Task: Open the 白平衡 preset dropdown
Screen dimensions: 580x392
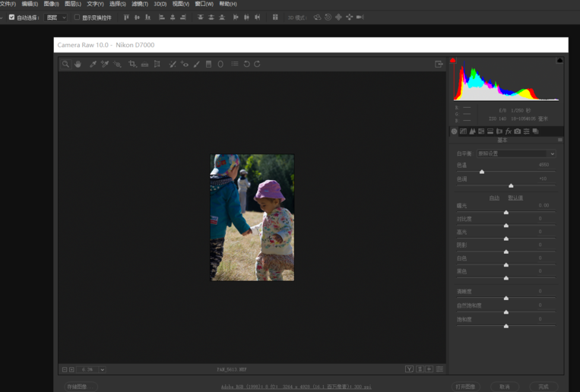Action: click(515, 153)
